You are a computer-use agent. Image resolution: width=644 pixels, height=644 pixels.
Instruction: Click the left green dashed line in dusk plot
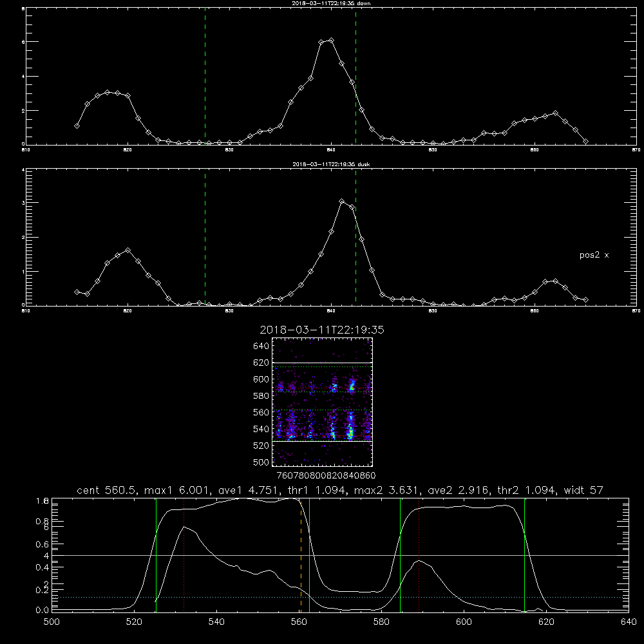tap(205, 237)
